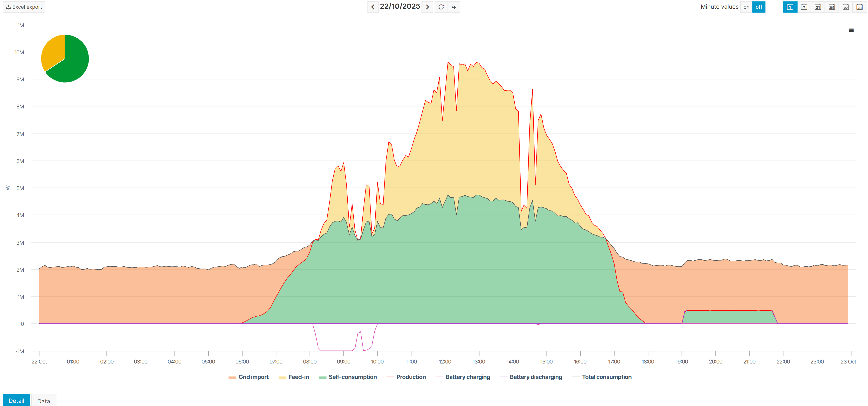Click the Excel export button

coord(24,7)
